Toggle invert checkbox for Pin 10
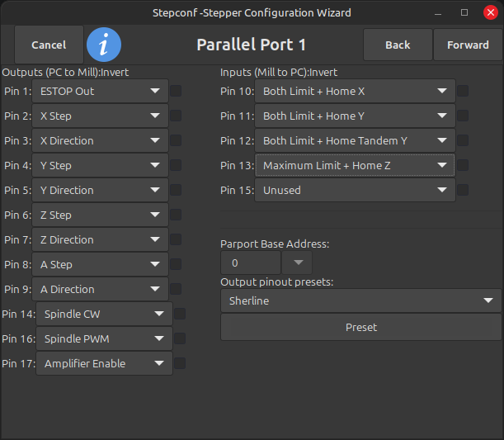504x440 pixels. point(463,91)
